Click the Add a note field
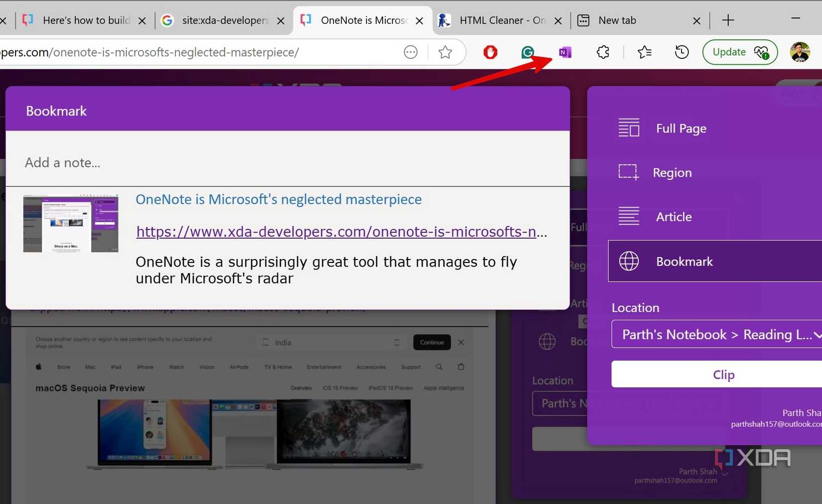Screen dimensions: 822x504 (199, 162)
